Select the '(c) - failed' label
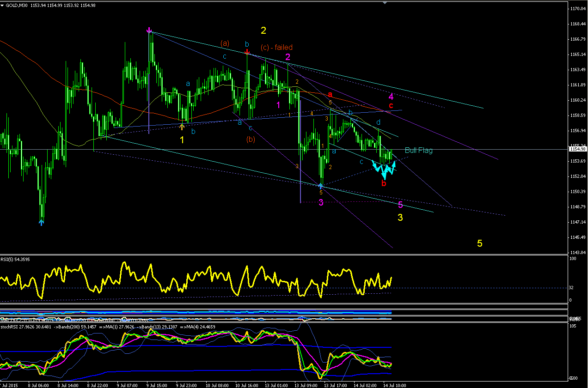The height and width of the screenshot is (388, 588). point(276,47)
